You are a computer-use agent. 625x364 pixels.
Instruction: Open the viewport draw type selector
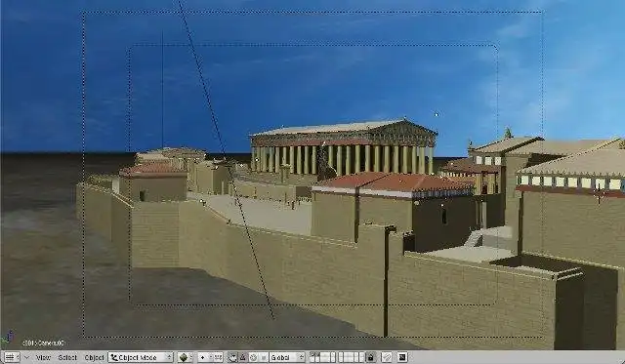[x=185, y=357]
